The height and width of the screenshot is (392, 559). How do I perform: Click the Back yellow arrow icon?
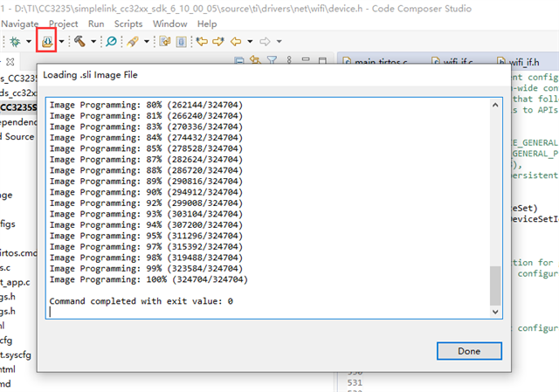(x=236, y=42)
